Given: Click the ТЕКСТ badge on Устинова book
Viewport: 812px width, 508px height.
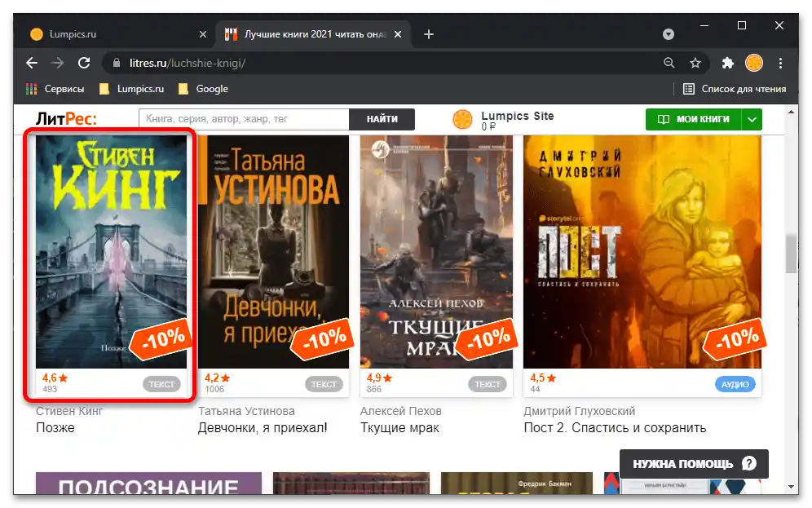Looking at the screenshot, I should pos(324,384).
